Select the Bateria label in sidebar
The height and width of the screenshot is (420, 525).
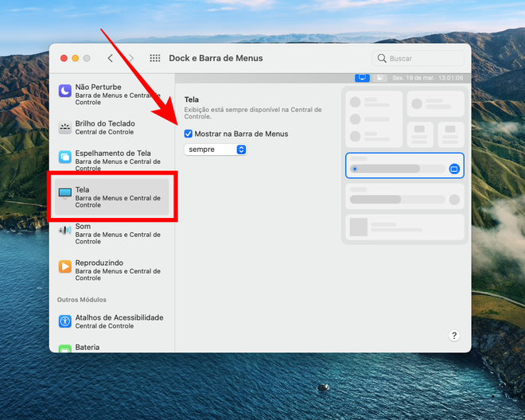point(87,348)
